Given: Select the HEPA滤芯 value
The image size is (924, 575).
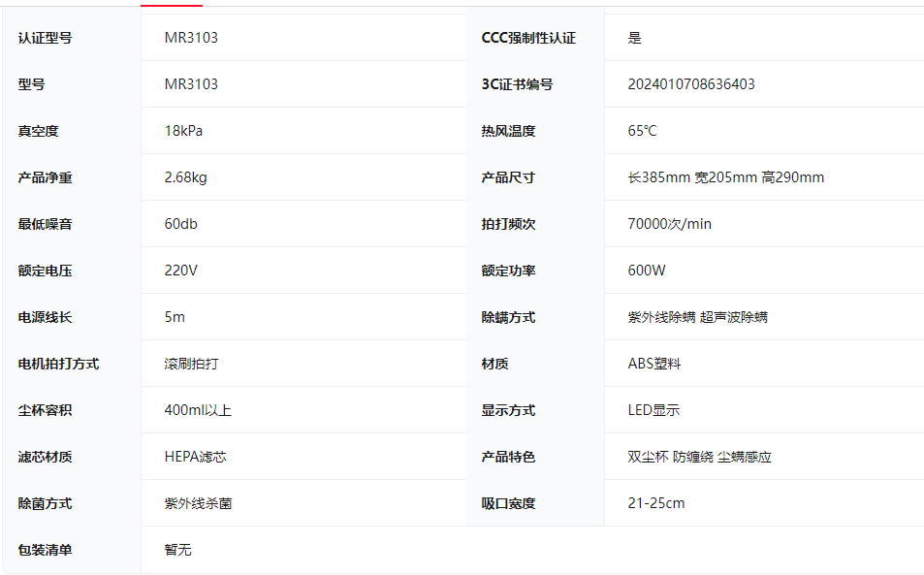Looking at the screenshot, I should (x=195, y=457).
